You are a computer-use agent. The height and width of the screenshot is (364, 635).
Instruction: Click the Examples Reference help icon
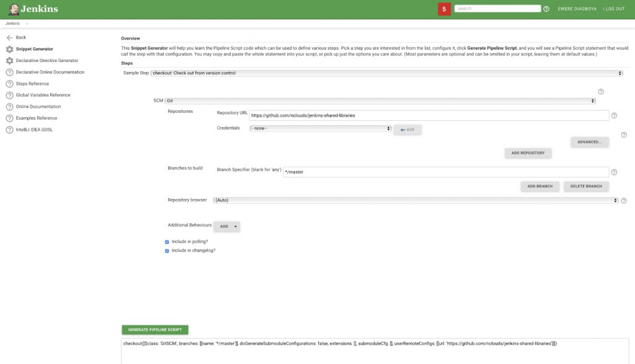click(x=9, y=118)
